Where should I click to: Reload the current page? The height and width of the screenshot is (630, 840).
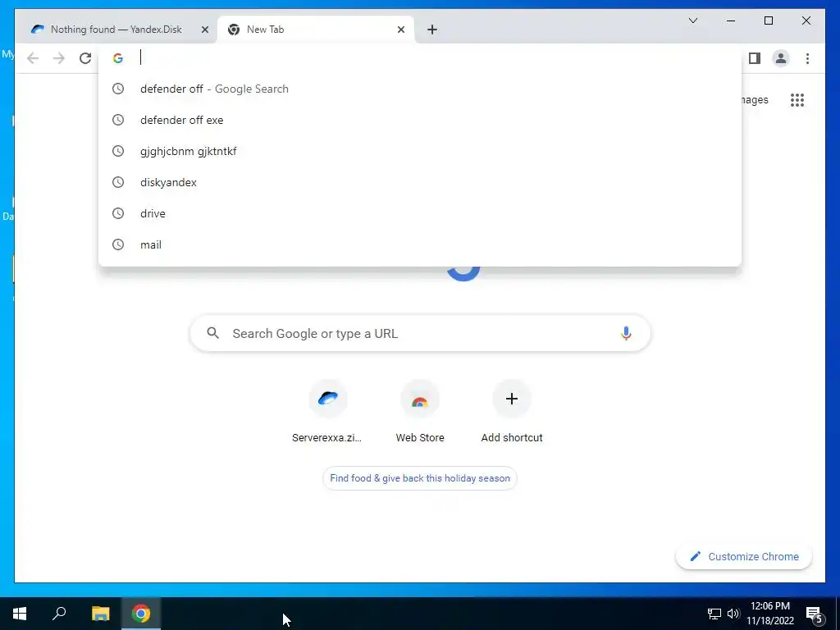[x=85, y=58]
